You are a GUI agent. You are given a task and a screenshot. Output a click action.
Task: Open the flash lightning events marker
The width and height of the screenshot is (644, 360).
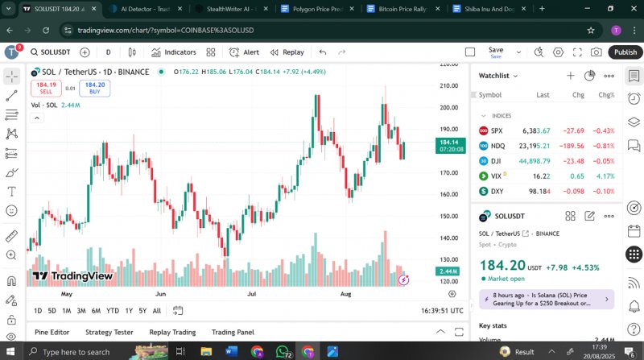404,280
